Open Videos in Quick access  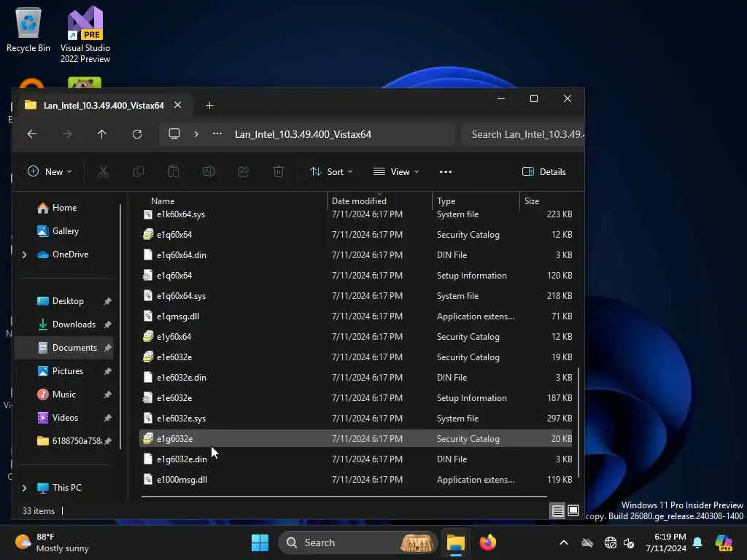pos(65,418)
